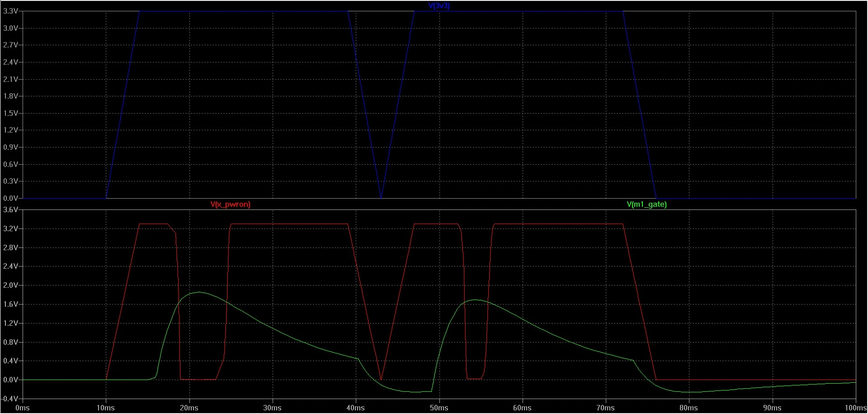The width and height of the screenshot is (868, 414).
Task: Click the 20ms label on time axis
Action: click(189, 408)
